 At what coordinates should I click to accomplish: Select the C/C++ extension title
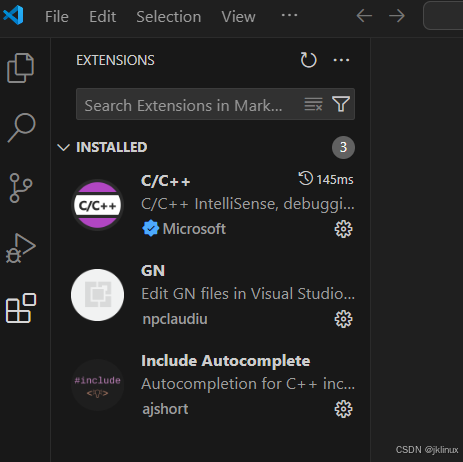166,181
